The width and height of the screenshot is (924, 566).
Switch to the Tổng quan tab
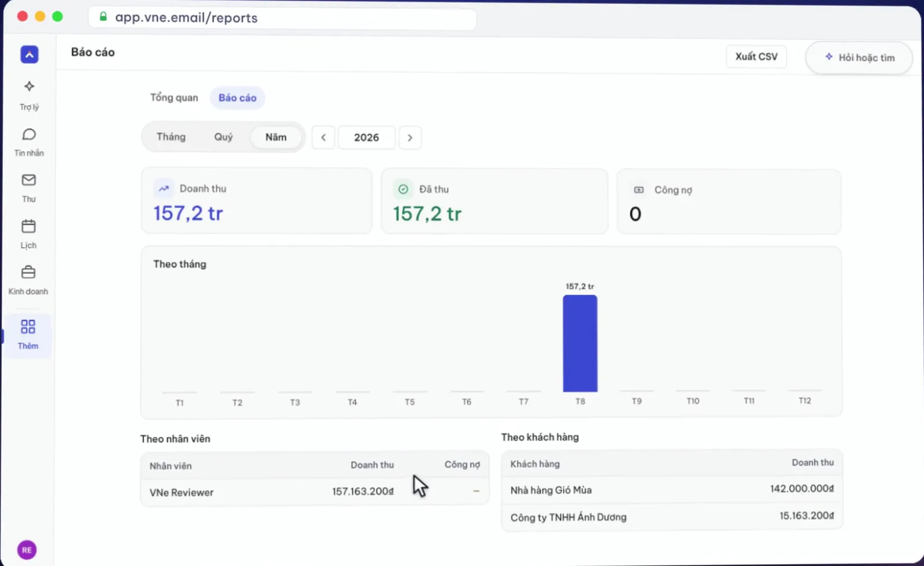click(174, 98)
